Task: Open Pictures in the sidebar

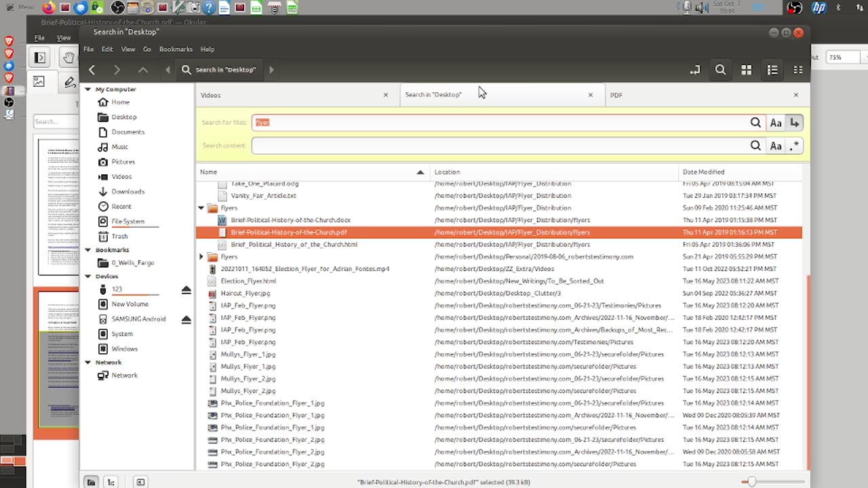Action: (x=123, y=162)
